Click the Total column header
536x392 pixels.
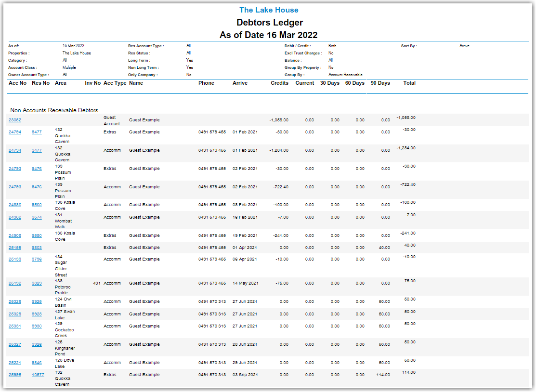(409, 83)
